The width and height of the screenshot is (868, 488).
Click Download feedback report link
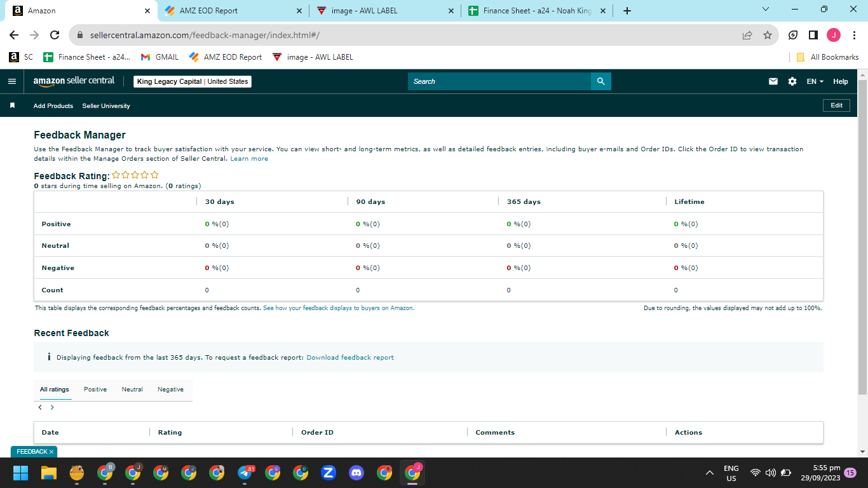[x=350, y=358]
